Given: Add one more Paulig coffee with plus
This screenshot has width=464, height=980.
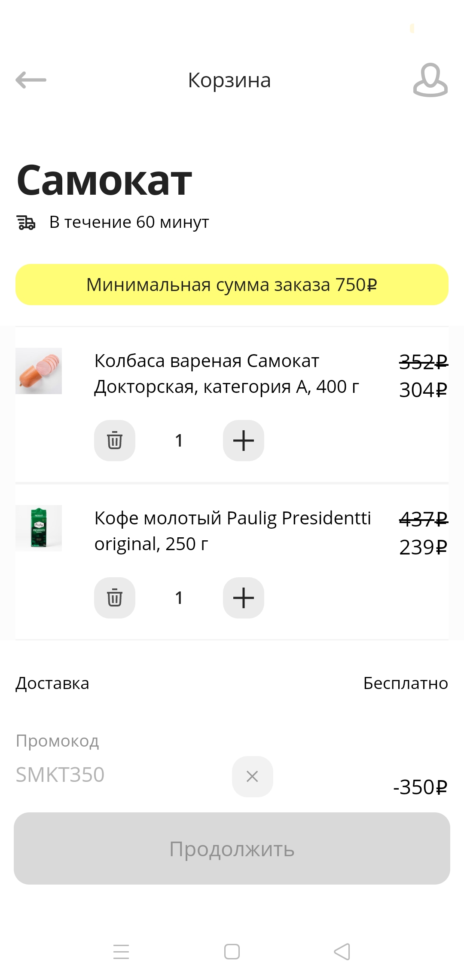Looking at the screenshot, I should (x=244, y=598).
